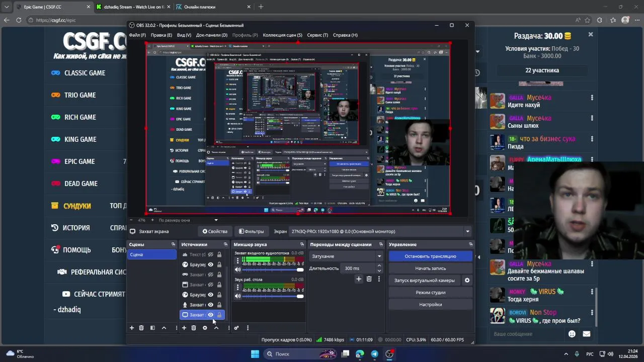Click Начать запись button

(x=431, y=268)
